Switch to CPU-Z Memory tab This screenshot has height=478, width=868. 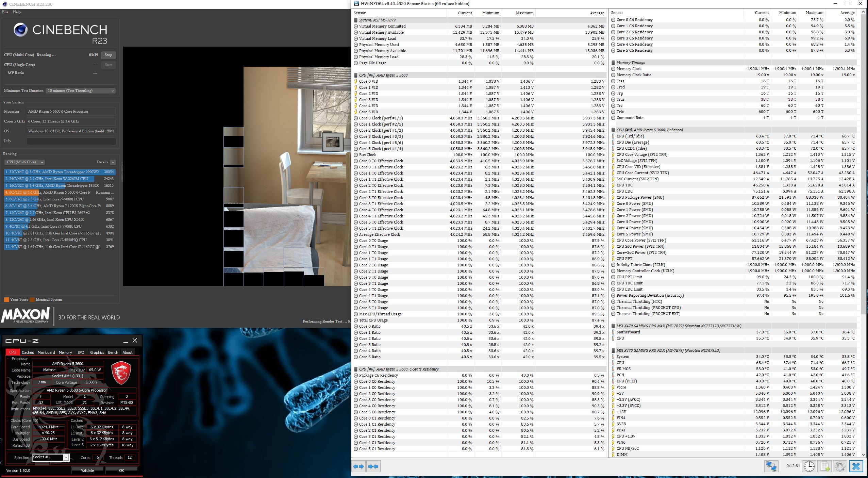click(x=65, y=352)
